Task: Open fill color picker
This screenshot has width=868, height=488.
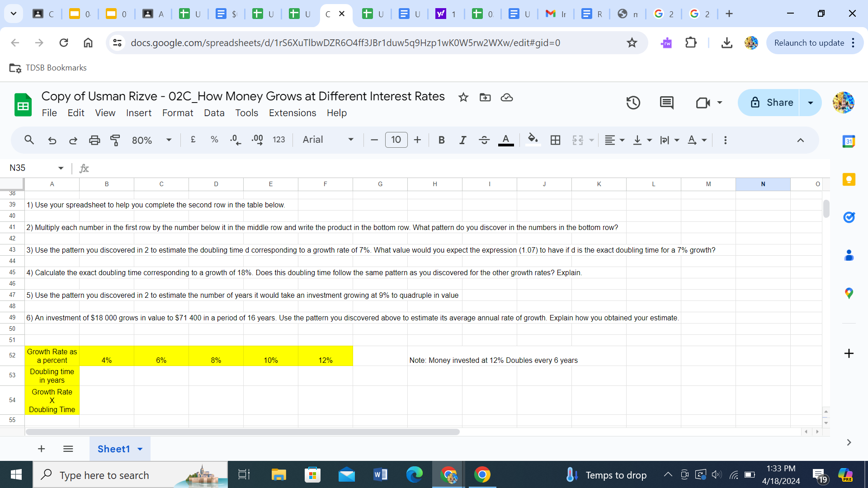Action: (x=533, y=140)
